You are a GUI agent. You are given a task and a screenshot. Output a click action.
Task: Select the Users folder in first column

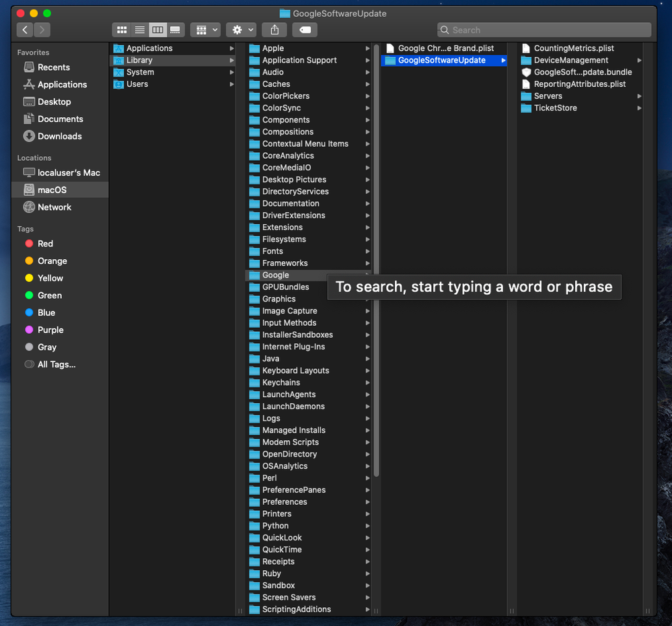(173, 84)
